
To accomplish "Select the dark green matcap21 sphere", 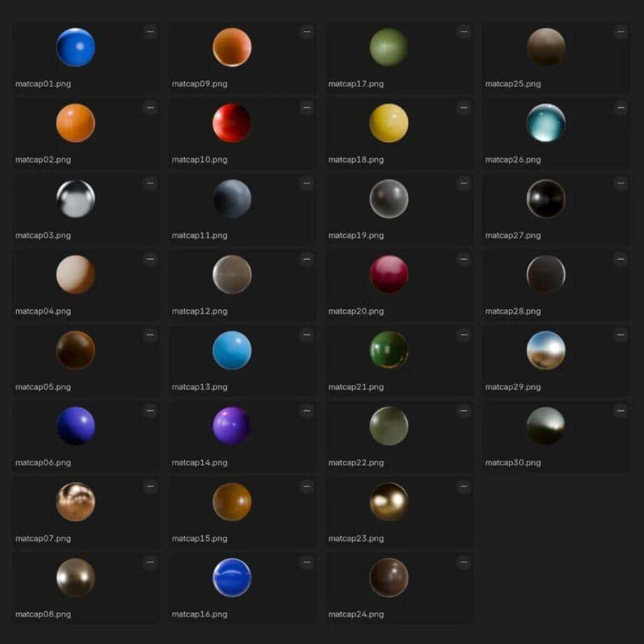I will click(389, 350).
